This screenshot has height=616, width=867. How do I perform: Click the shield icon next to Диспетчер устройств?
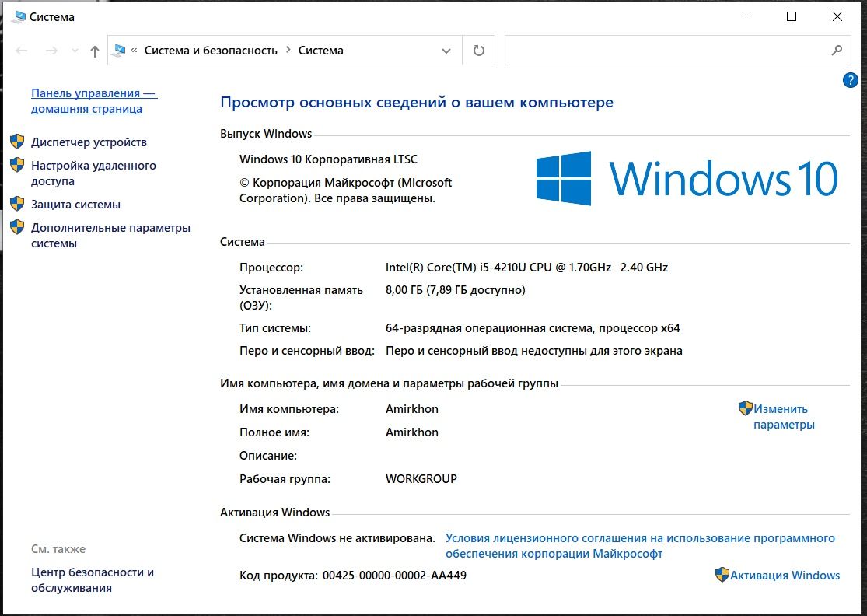pyautogui.click(x=17, y=142)
